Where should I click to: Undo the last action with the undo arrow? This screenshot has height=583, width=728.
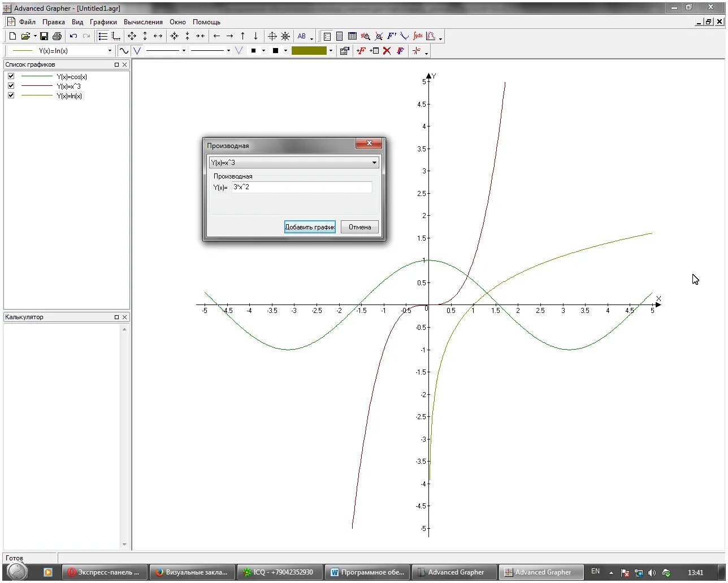(73, 36)
